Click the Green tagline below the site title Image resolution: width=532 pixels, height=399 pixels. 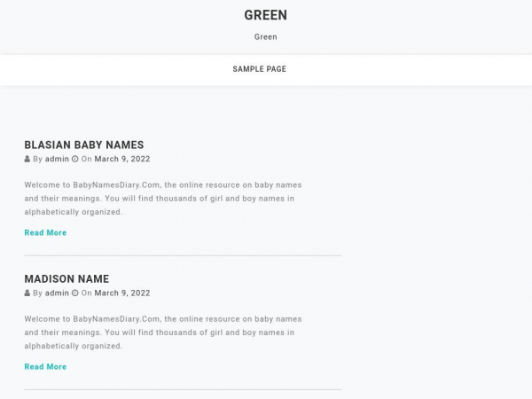coord(265,37)
